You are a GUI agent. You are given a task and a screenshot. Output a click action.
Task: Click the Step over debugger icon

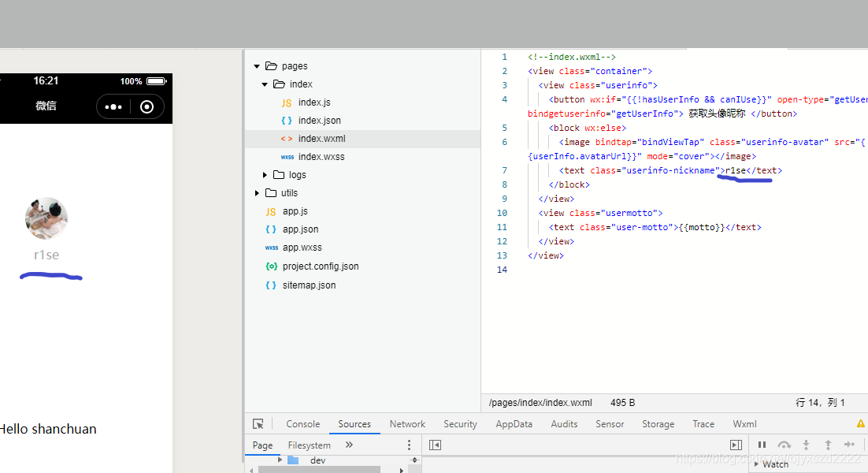click(784, 444)
